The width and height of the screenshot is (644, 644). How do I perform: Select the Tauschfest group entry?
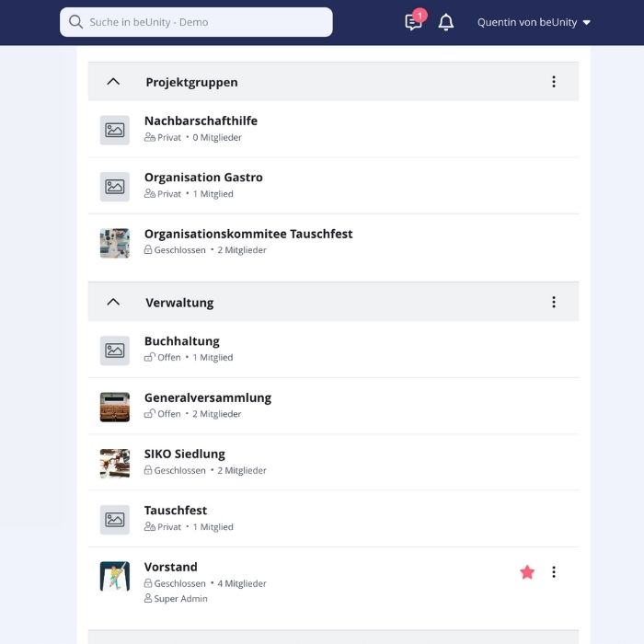[x=176, y=511]
